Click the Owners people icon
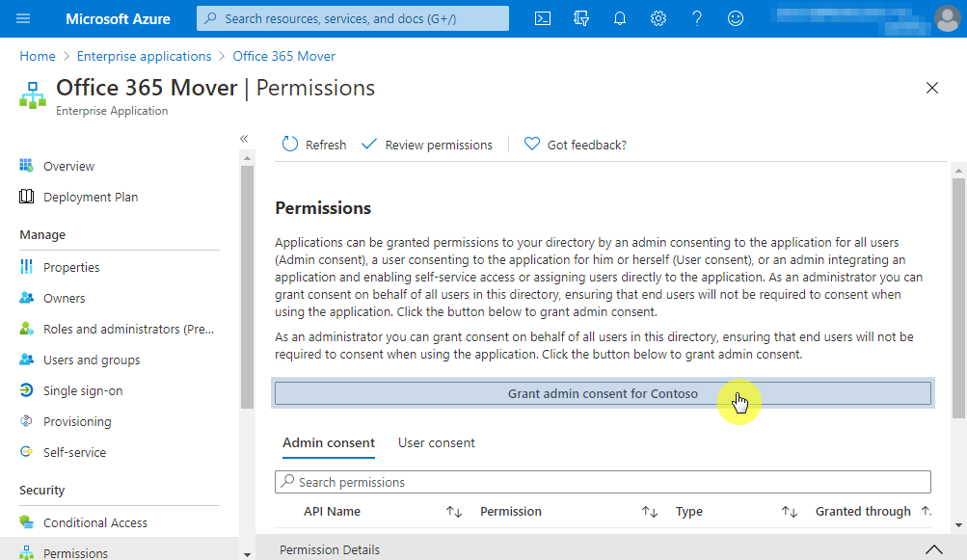The image size is (967, 560). [x=26, y=297]
